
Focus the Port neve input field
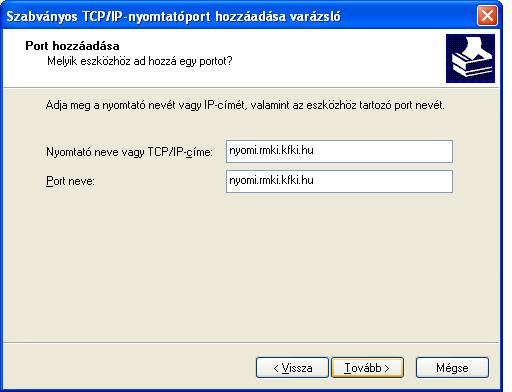[x=339, y=181]
